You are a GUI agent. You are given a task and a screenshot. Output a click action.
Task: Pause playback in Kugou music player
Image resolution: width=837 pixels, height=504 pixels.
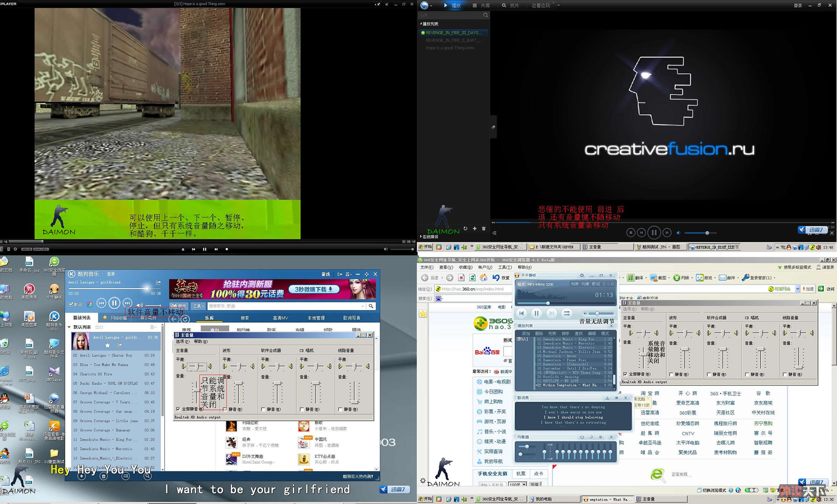tap(114, 303)
